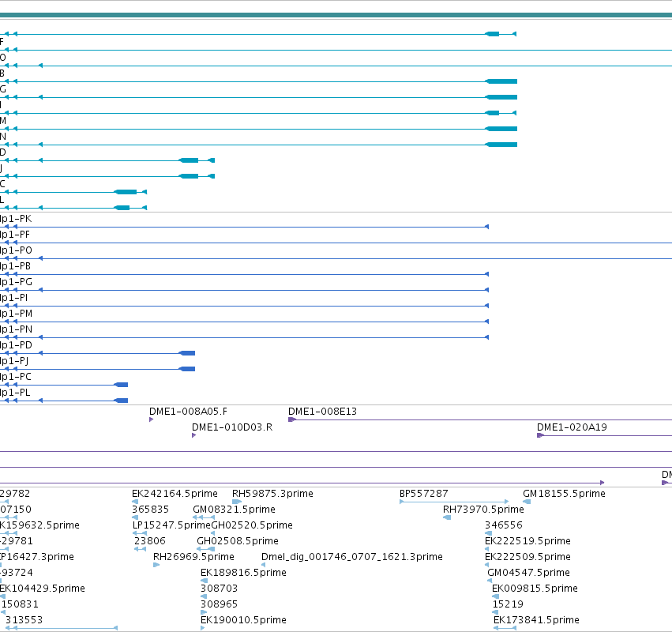Click the EK222519.5prime EST label
The height and width of the screenshot is (632, 672).
(527, 541)
